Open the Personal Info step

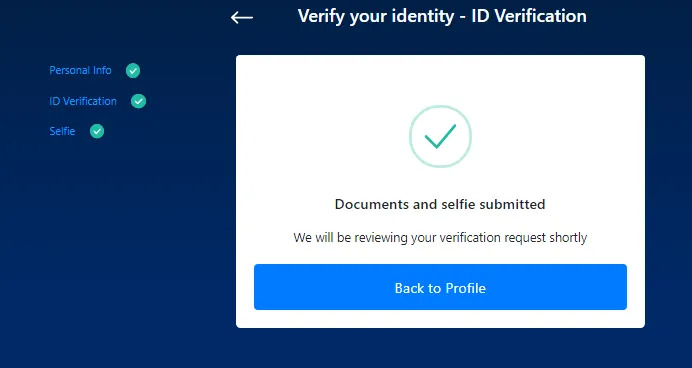[80, 70]
